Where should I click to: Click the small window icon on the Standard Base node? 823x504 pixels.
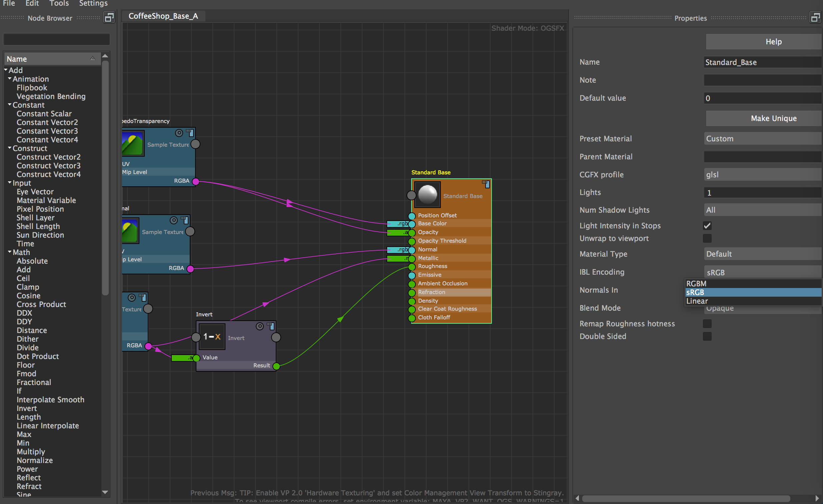486,184
